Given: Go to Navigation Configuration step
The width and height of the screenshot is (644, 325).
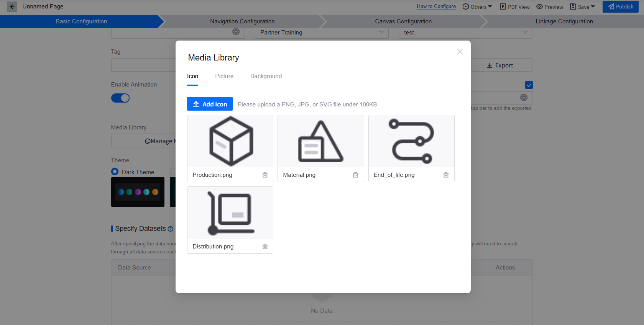Looking at the screenshot, I should coord(242,21).
